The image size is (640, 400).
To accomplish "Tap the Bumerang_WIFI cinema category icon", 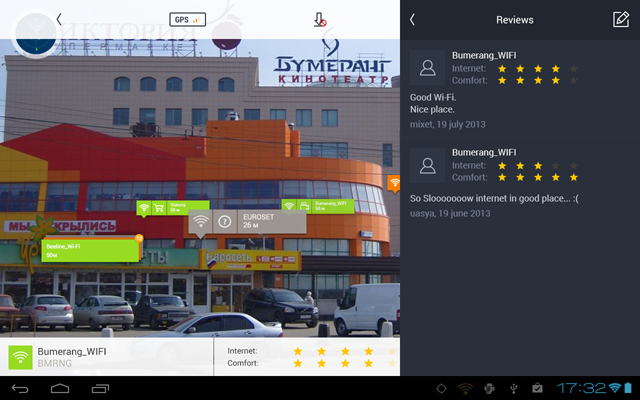I will click(x=304, y=206).
